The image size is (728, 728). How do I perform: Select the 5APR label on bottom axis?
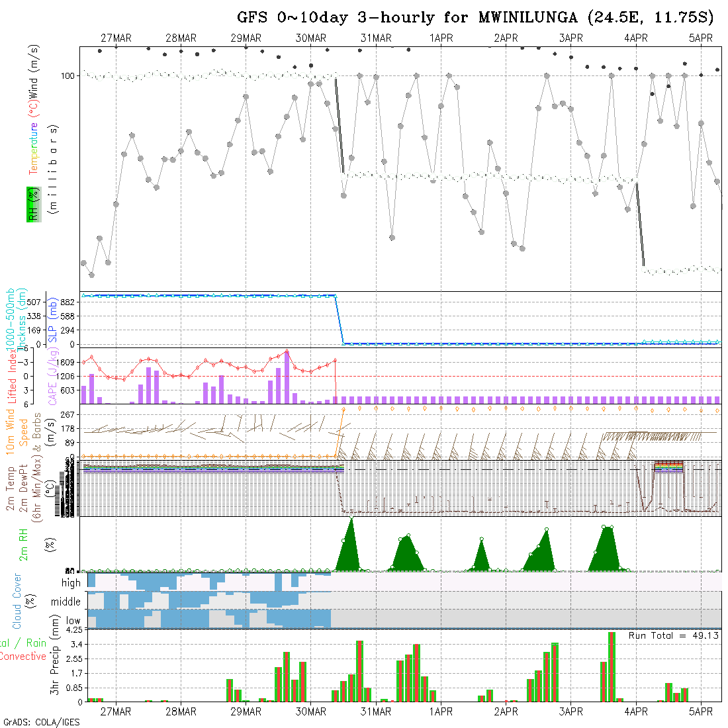pyautogui.click(x=700, y=711)
